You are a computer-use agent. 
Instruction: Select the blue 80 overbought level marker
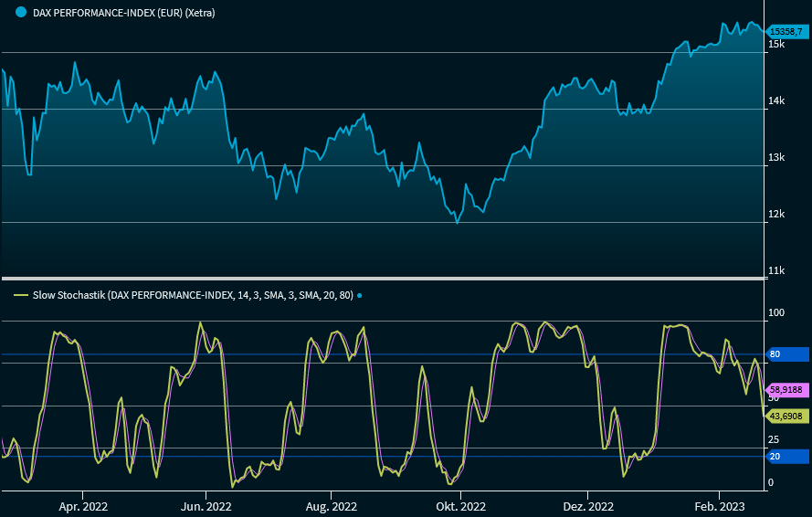786,354
